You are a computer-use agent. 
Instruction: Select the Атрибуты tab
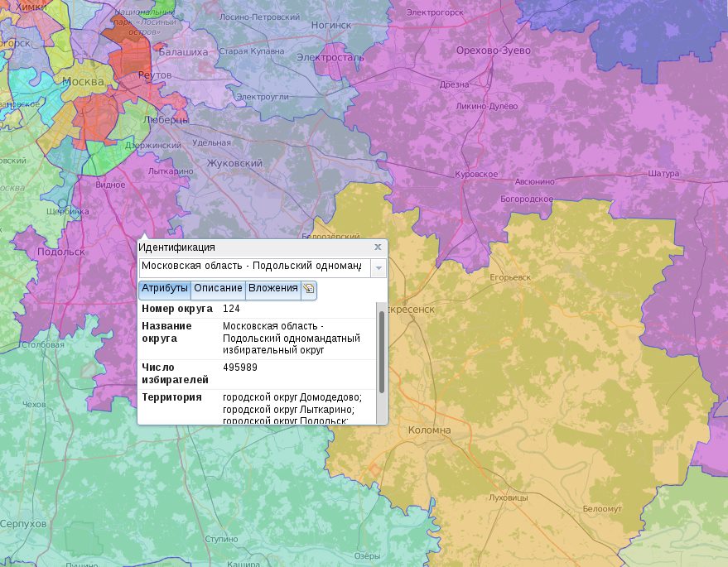(164, 289)
